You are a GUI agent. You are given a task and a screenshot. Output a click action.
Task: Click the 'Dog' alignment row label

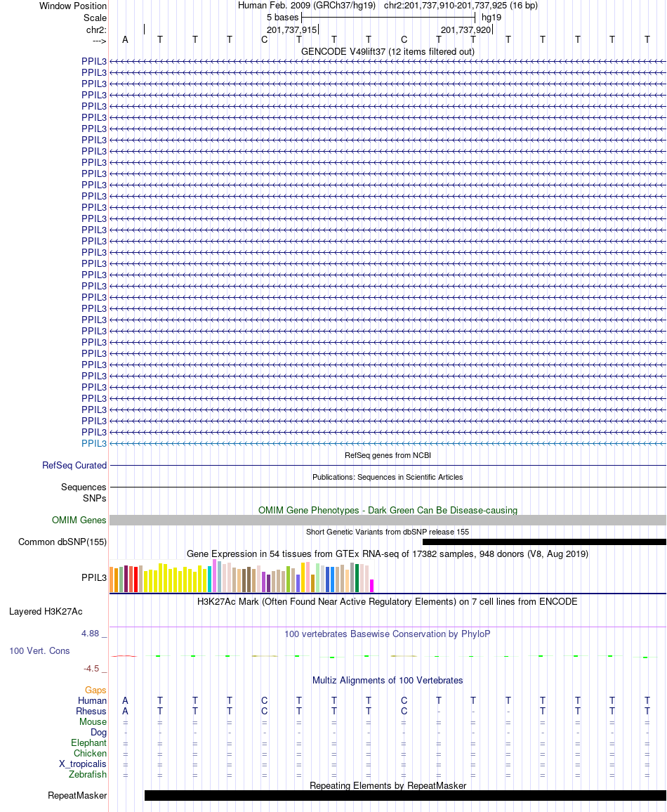(x=99, y=732)
